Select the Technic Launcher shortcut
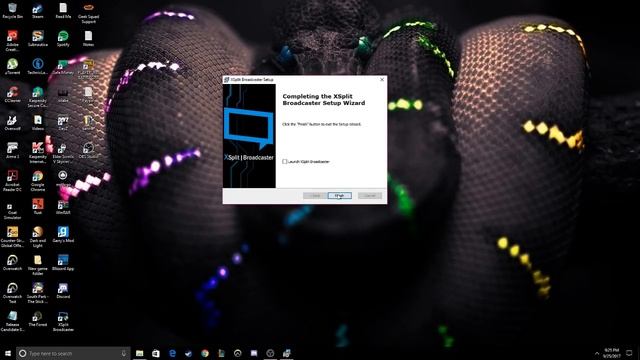The width and height of the screenshot is (640, 360). pos(38,67)
